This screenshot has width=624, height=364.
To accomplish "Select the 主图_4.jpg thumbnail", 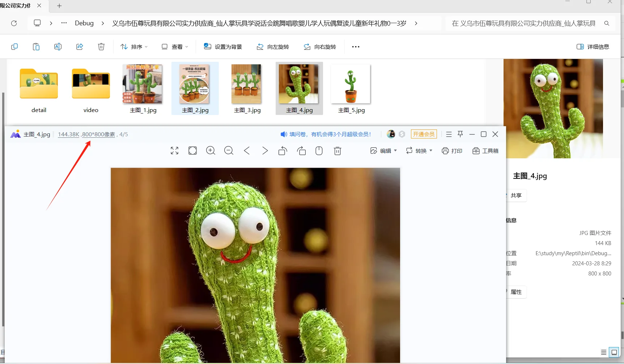I will point(299,89).
